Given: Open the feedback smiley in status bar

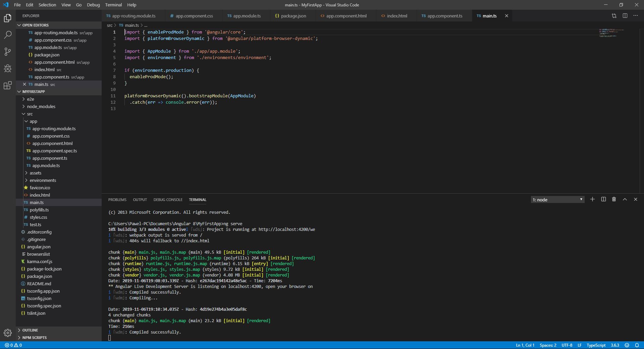Looking at the screenshot, I should pyautogui.click(x=627, y=345).
